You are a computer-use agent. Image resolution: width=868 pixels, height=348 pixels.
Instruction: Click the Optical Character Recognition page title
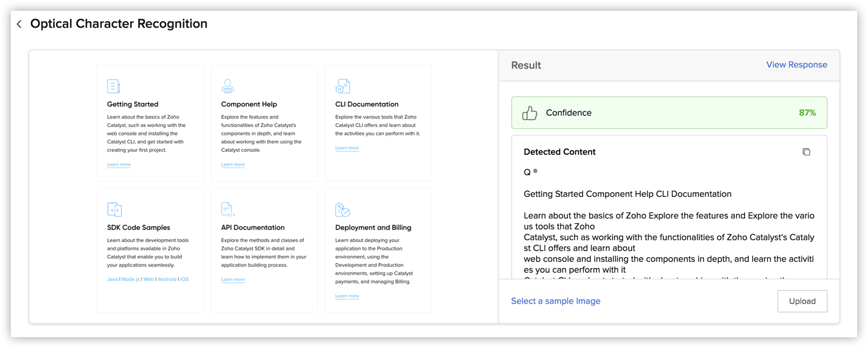coord(119,24)
